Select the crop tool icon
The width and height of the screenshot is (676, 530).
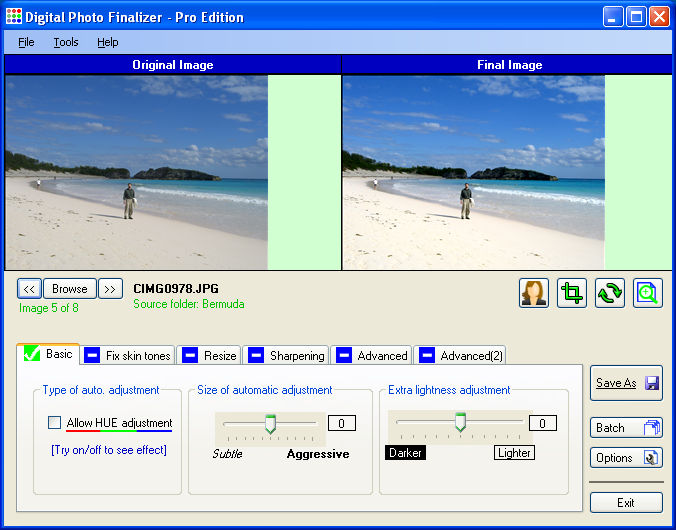[572, 293]
